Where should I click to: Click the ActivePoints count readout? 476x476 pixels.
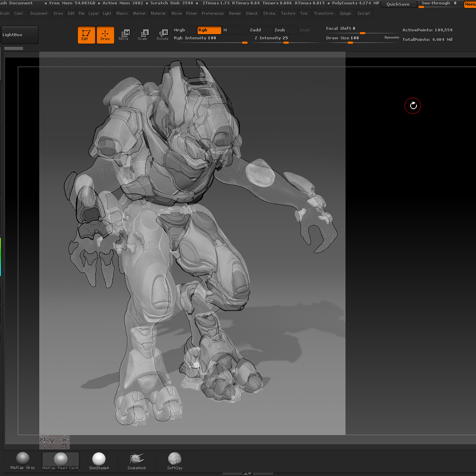coord(428,30)
